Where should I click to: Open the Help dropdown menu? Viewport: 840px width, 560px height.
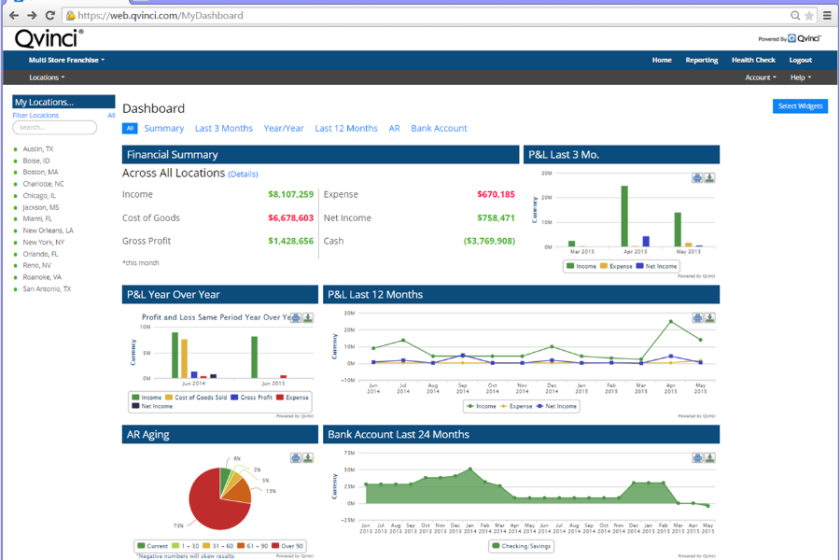click(800, 77)
